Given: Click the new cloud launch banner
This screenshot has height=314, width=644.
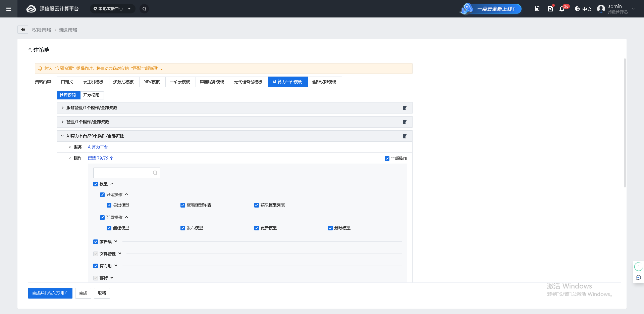Looking at the screenshot, I should [x=491, y=9].
